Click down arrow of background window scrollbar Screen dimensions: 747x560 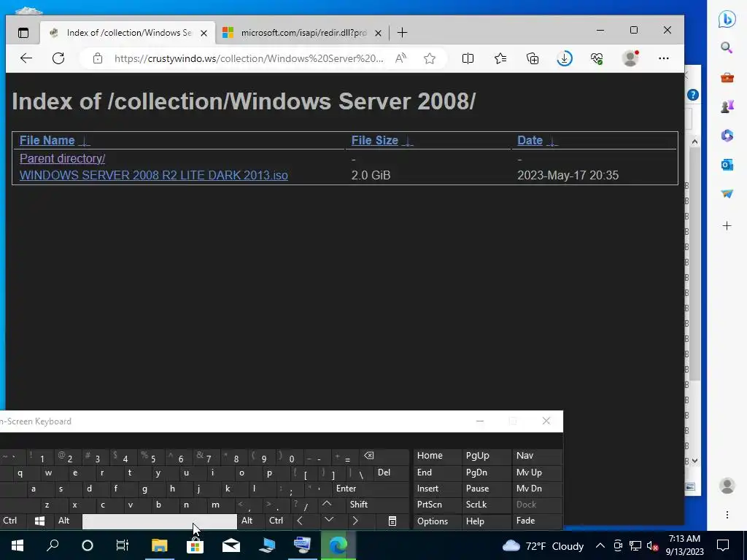pyautogui.click(x=694, y=461)
